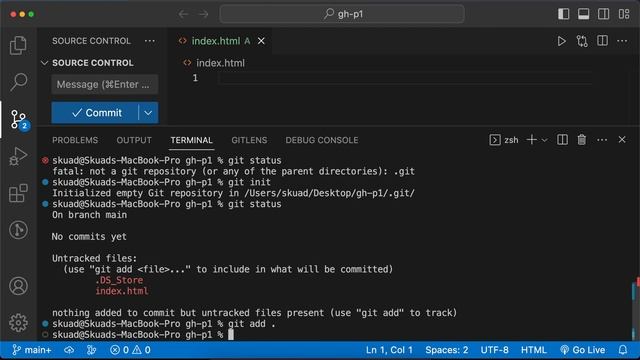Click the gh-p1 command center search box
This screenshot has width=640, height=360.
[x=342, y=14]
